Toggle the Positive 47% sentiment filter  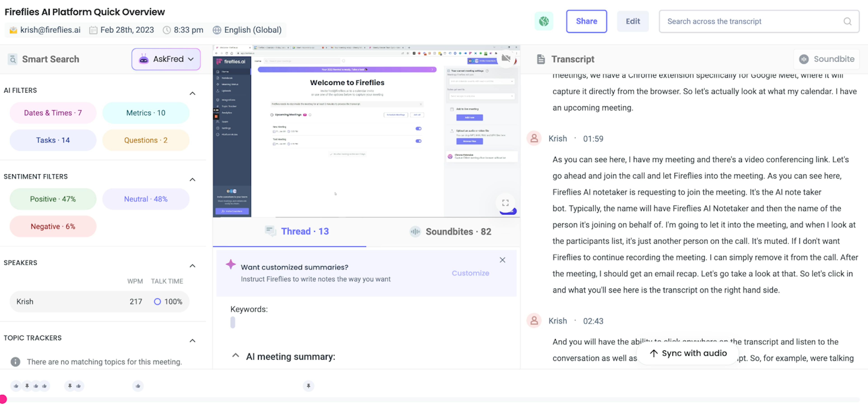pyautogui.click(x=53, y=199)
